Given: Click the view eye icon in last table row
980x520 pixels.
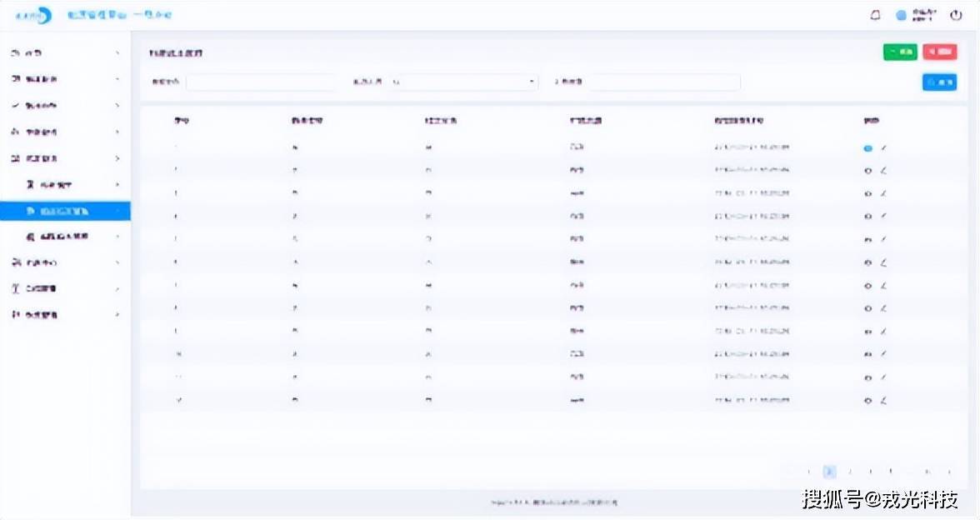Looking at the screenshot, I should click(x=868, y=401).
